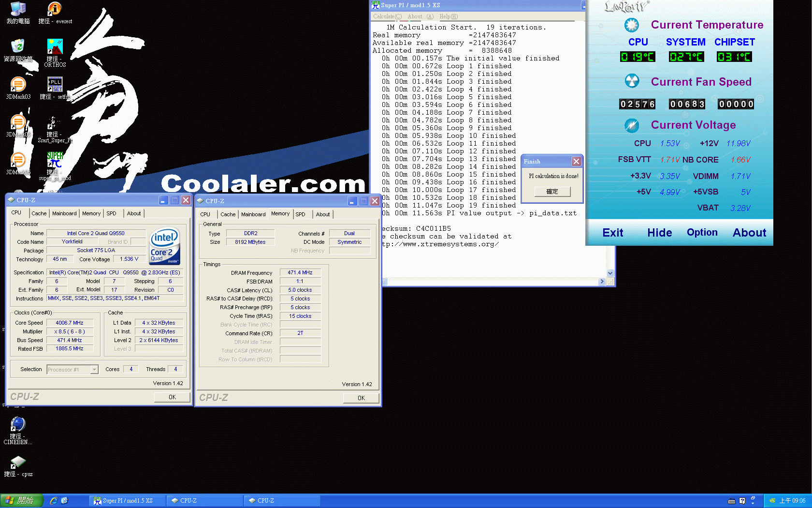Screen dimensions: 812x508
Task: Launch the 3DMark05 desktop shortcut
Action: coord(18,122)
